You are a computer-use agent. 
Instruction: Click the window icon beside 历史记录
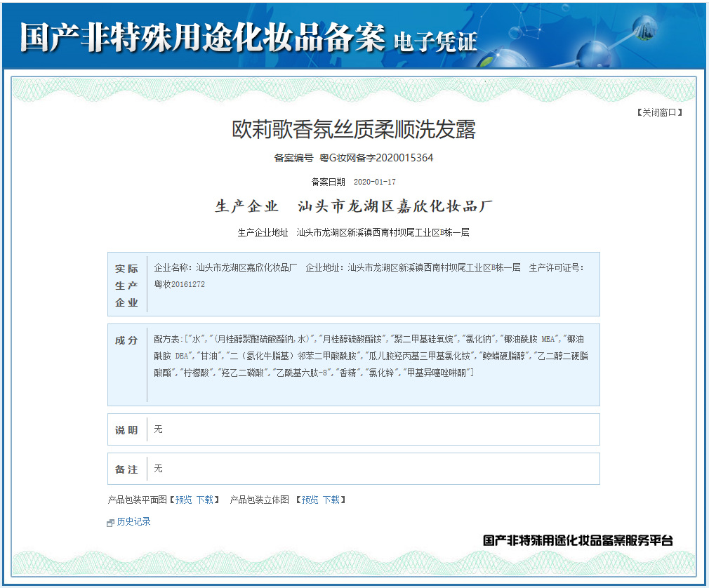point(110,522)
